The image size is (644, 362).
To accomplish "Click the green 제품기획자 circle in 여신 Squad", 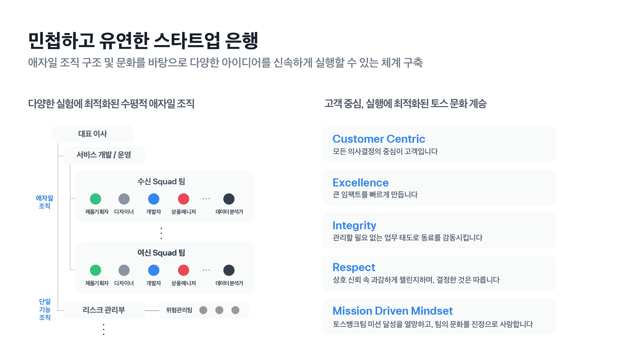I will point(95,270).
